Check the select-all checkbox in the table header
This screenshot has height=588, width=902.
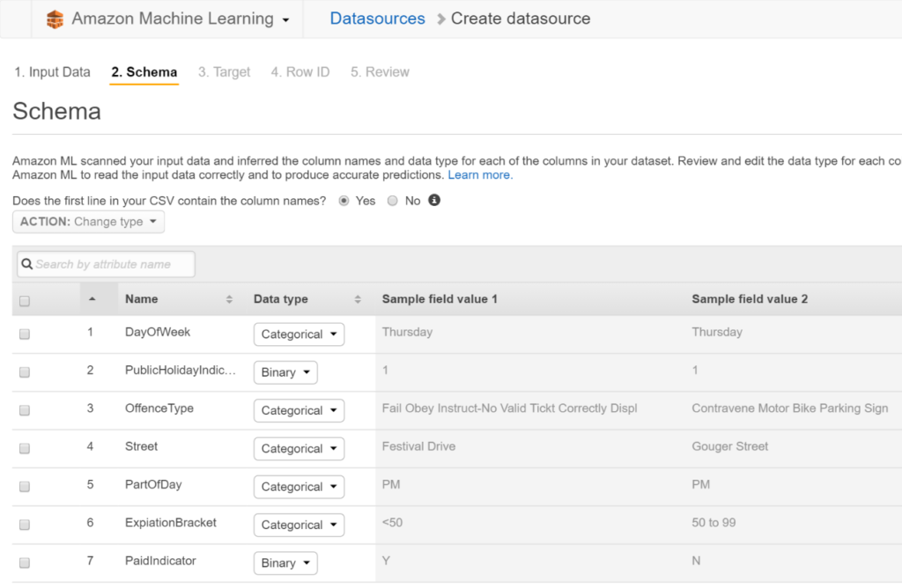[x=24, y=299]
